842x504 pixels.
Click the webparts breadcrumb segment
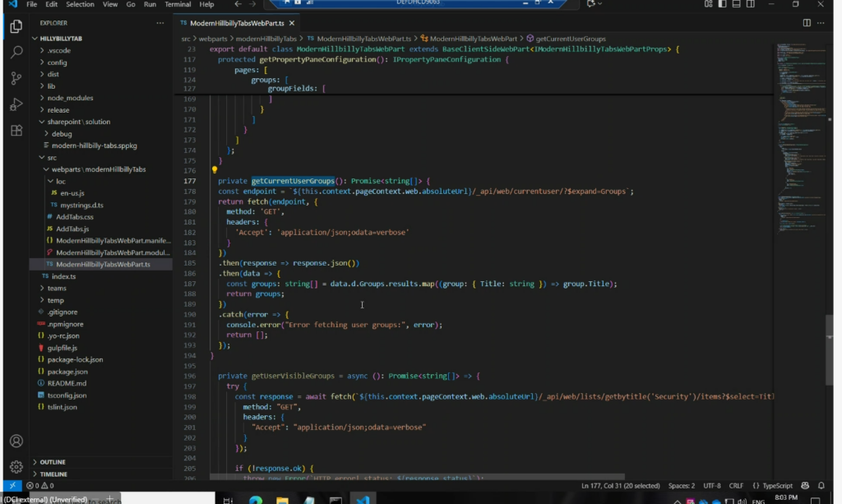213,39
